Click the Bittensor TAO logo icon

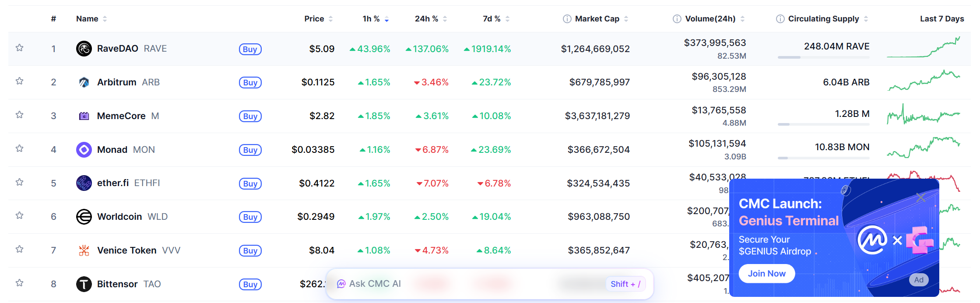click(x=84, y=284)
